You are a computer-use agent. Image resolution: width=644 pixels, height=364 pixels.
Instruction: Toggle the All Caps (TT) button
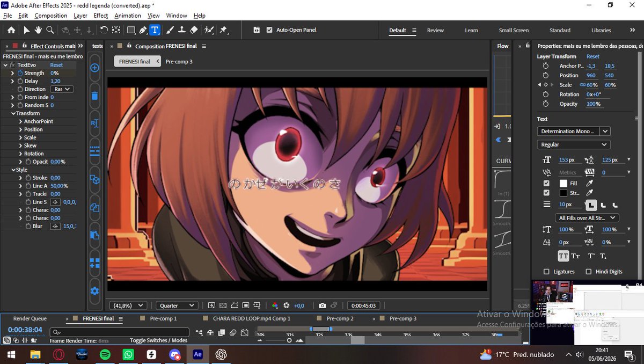point(563,256)
